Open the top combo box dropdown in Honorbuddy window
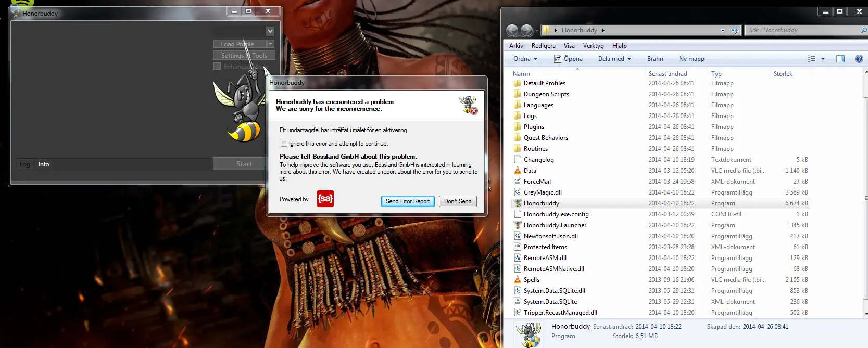The image size is (868, 348). (270, 31)
